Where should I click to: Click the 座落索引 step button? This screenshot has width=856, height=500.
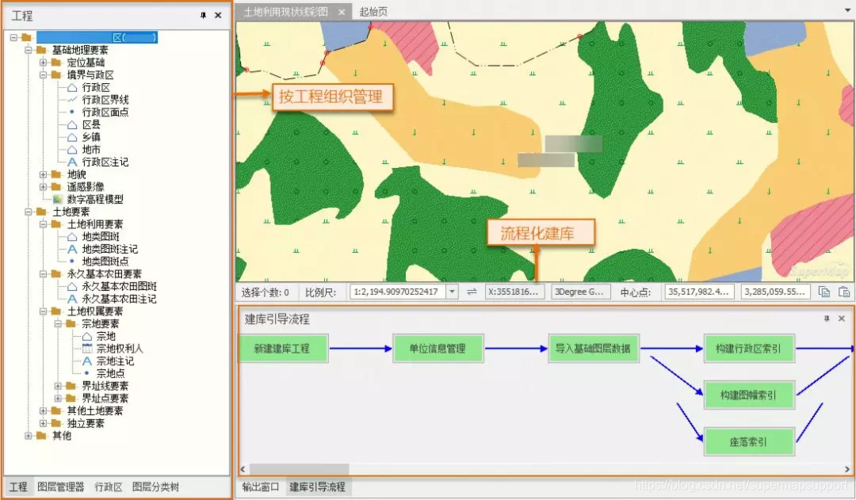(748, 442)
